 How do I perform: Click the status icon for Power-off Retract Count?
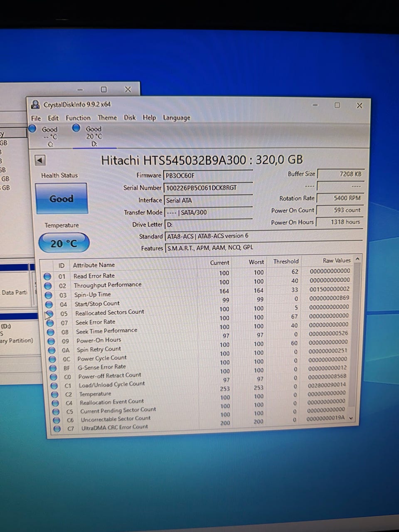click(x=54, y=377)
